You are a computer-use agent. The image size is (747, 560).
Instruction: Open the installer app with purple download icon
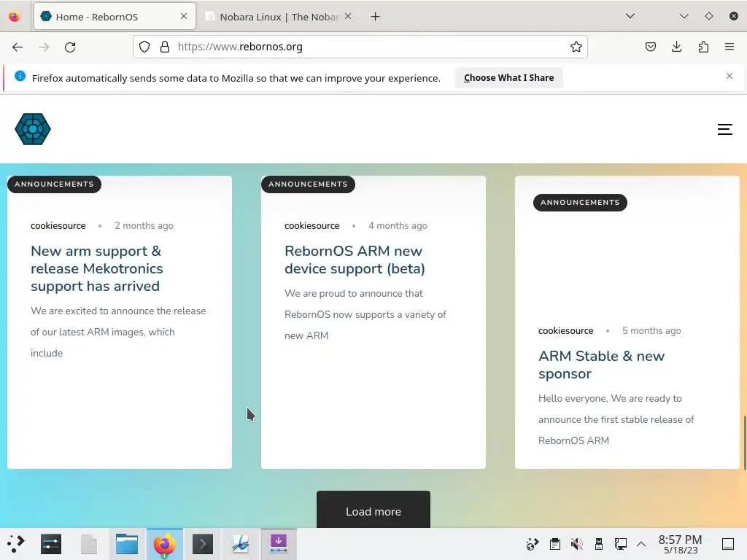279,544
